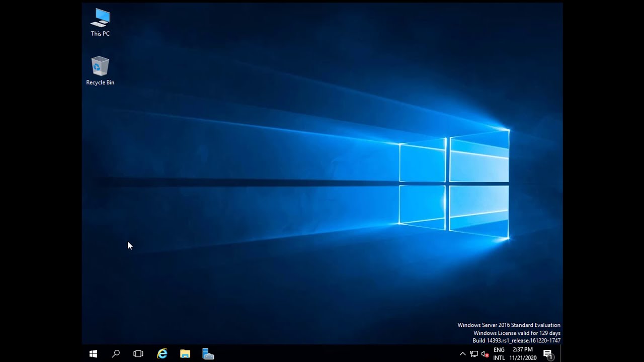This screenshot has height=362, width=644.
Task: Open the clock showing 2:37 PM
Action: 523,354
